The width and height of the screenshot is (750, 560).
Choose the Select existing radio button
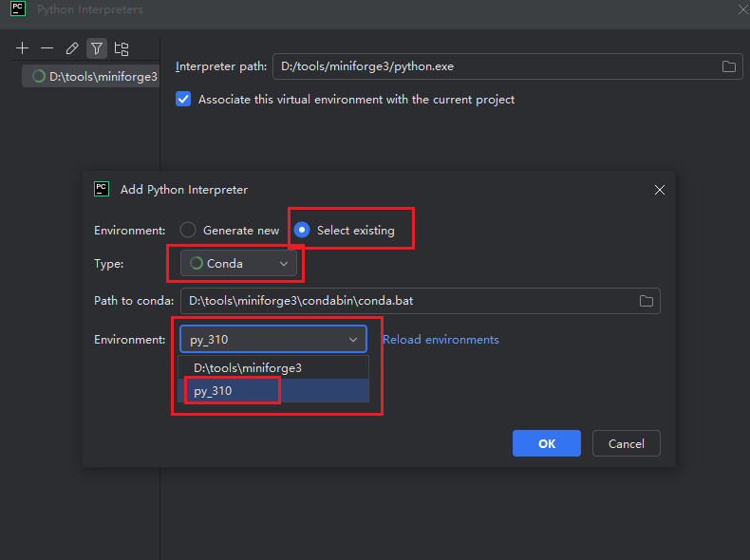[303, 231]
